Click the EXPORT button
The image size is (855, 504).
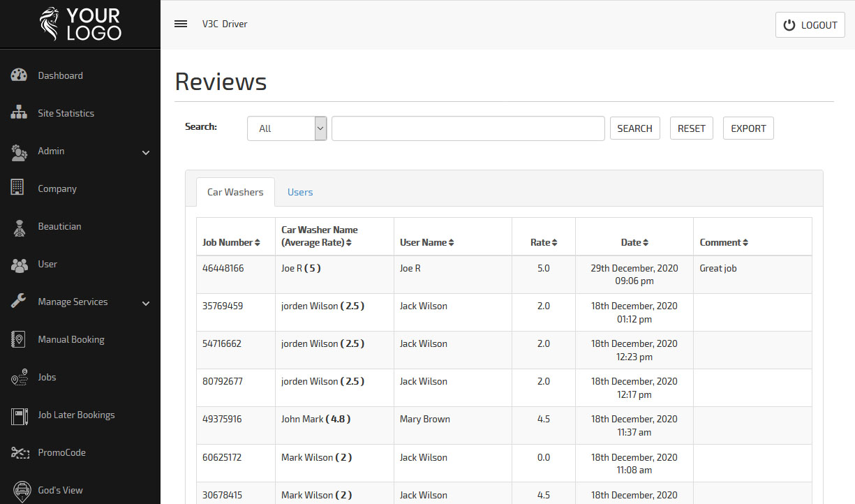(x=748, y=128)
